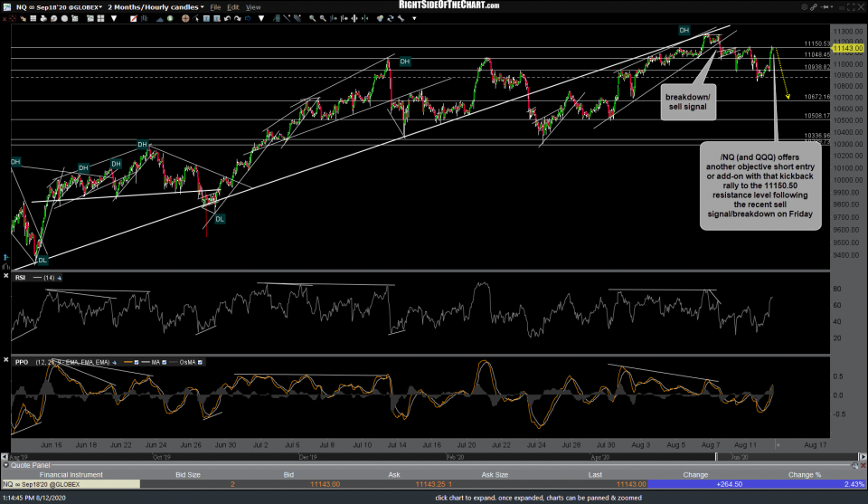This screenshot has height=504, width=868.
Task: Close the RSI indicator panel
Action: pyautogui.click(x=5, y=276)
